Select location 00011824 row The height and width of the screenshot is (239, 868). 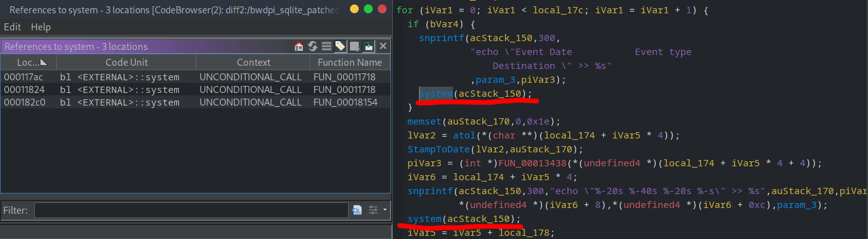coord(195,90)
